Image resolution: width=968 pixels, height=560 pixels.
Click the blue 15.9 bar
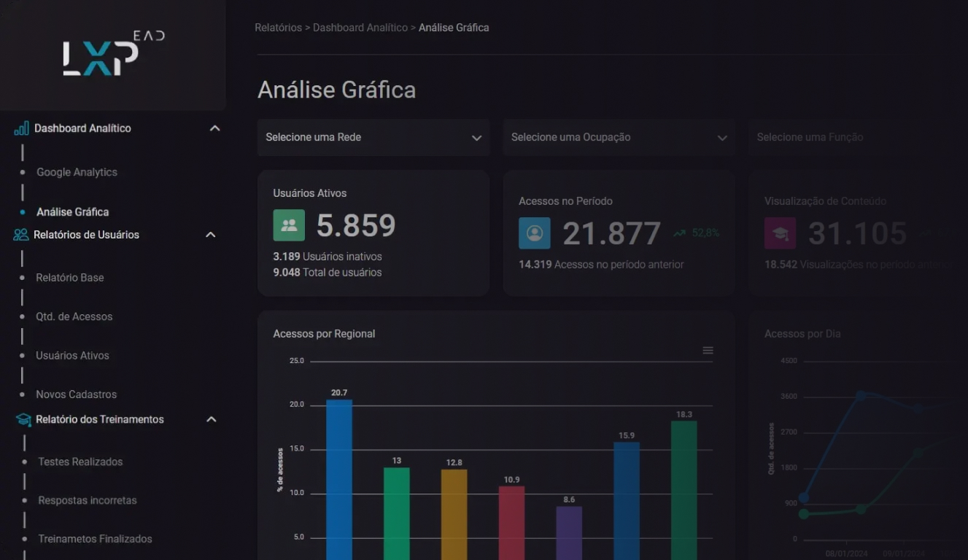pos(627,500)
